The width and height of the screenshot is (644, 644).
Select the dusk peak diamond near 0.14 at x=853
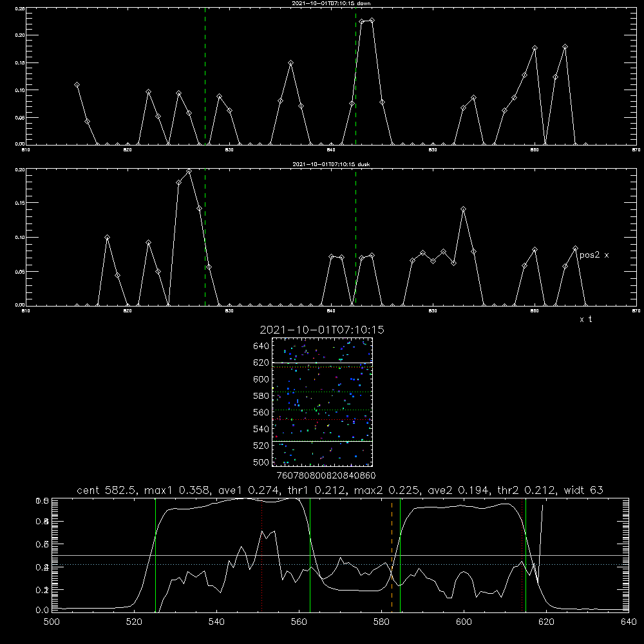click(463, 209)
